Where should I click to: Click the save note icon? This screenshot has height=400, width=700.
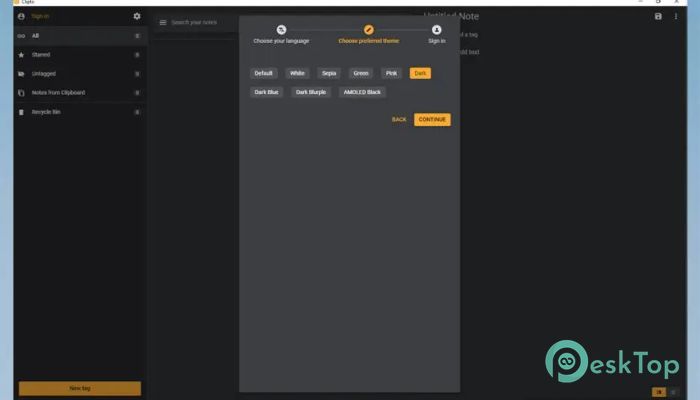coord(658,17)
